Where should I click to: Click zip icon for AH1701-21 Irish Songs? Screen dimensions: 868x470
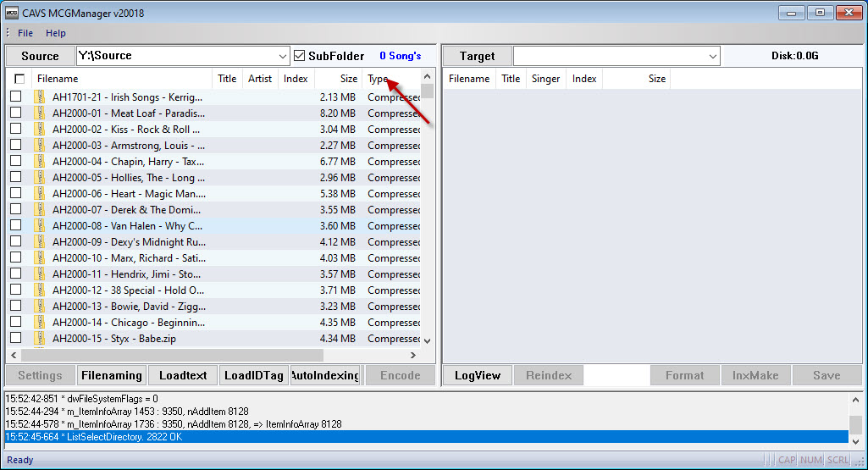pos(40,97)
